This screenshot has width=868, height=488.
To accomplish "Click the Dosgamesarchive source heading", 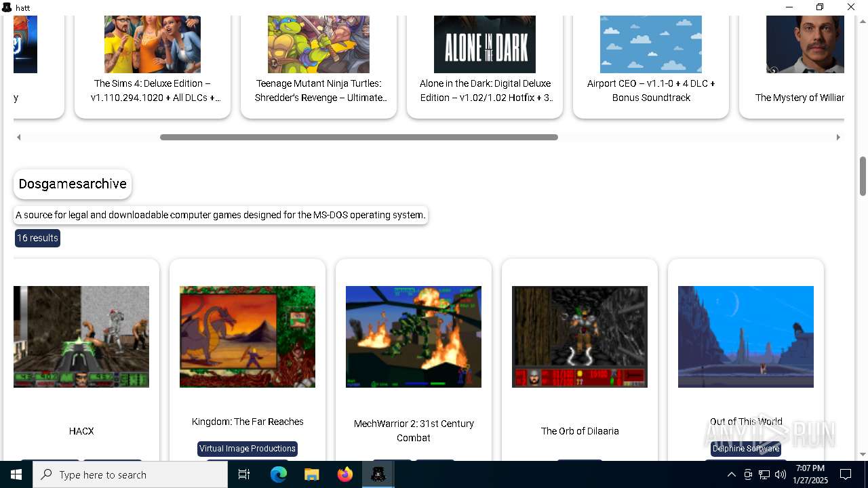I will click(73, 184).
